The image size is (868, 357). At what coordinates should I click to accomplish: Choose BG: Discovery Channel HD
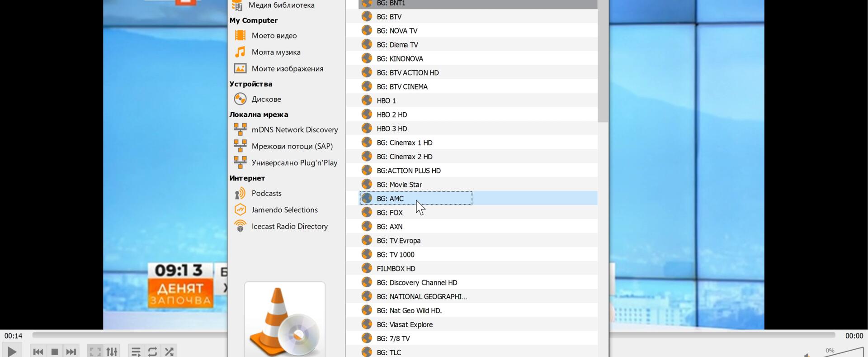[x=417, y=283]
